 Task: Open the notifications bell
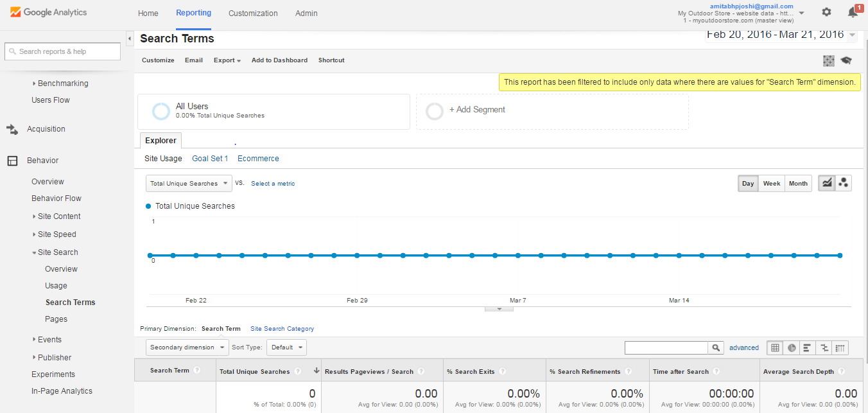coord(853,12)
